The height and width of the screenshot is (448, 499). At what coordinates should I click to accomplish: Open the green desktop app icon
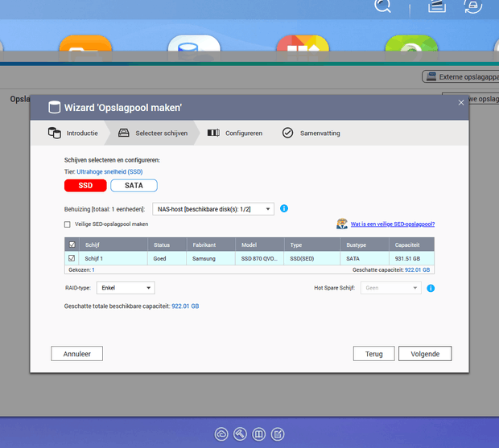click(x=411, y=47)
